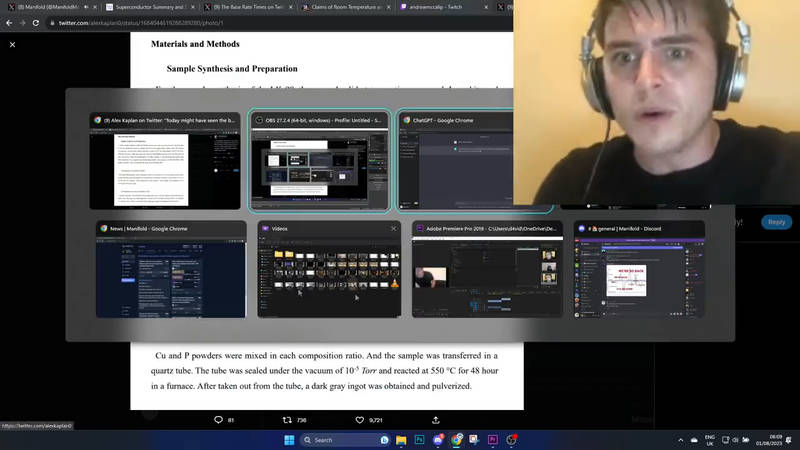800x450 pixels.
Task: Go back with the browser back arrow
Action: coord(9,23)
